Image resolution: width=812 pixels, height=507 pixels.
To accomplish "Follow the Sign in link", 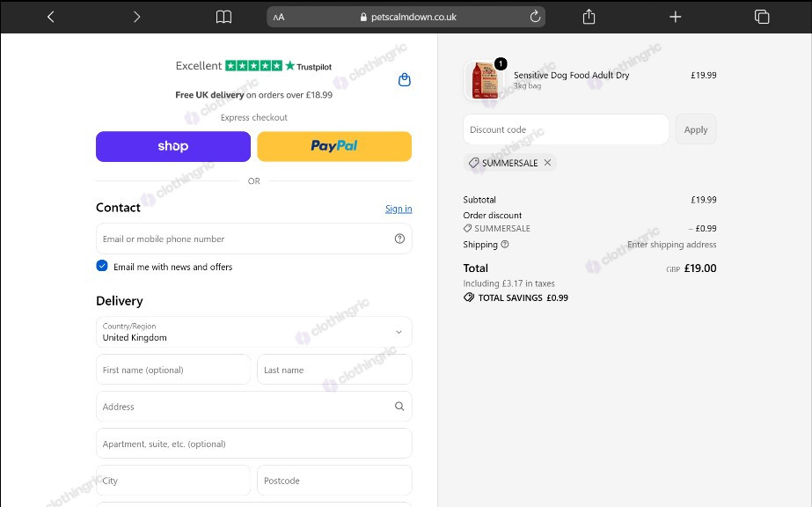I will click(x=399, y=209).
